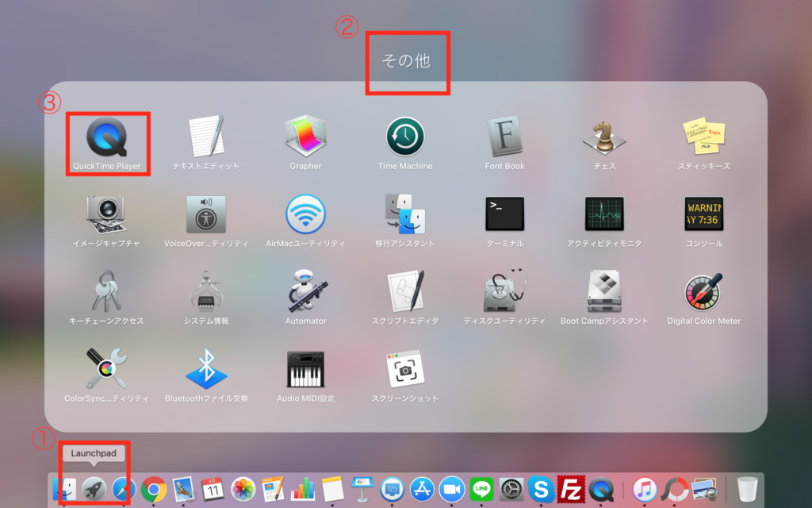Open スクリプトエディタ

405,291
